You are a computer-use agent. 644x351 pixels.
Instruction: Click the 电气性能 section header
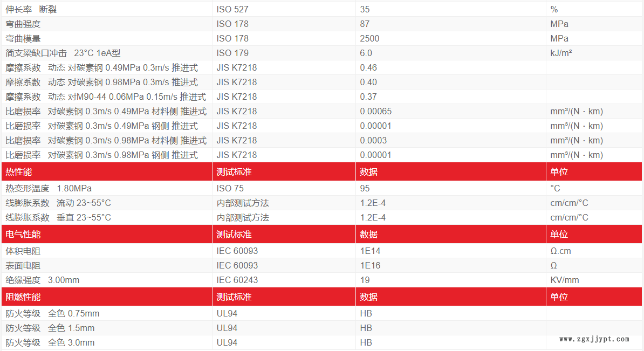(x=23, y=235)
